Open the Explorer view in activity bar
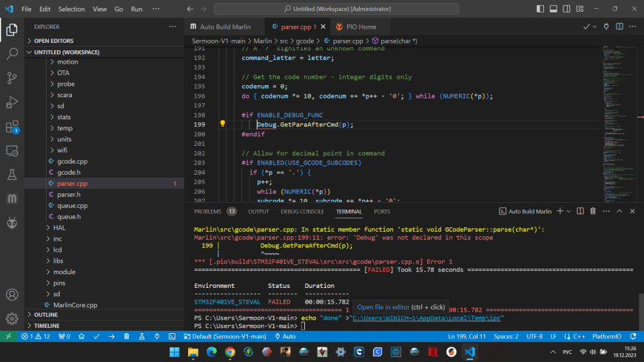 pyautogui.click(x=12, y=30)
